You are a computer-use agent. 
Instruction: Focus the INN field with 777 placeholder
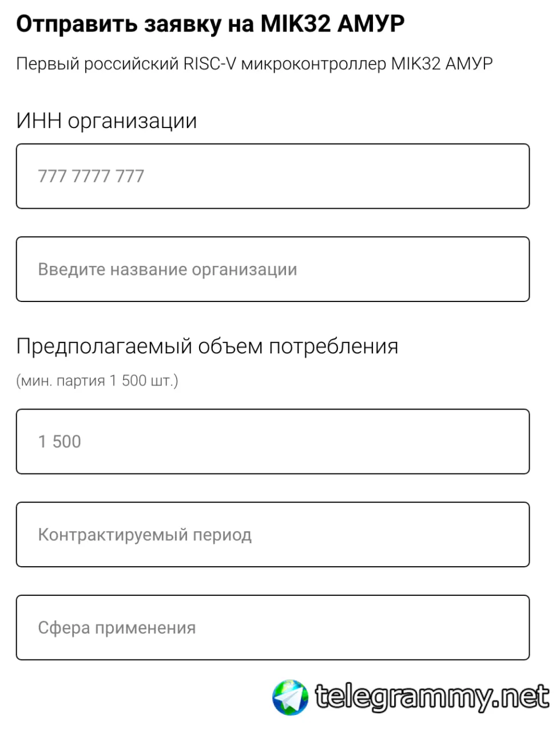coord(272,176)
